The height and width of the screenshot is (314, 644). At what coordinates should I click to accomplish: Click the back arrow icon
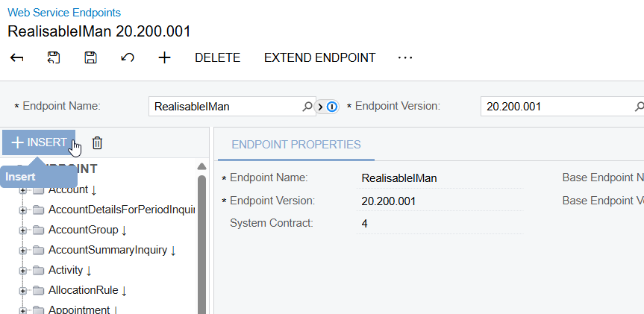[17, 58]
